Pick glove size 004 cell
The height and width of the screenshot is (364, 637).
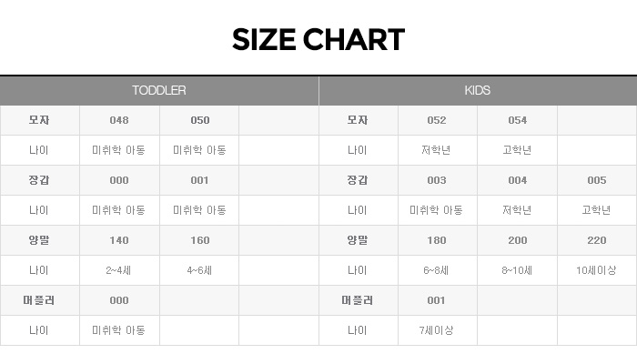coord(517,180)
